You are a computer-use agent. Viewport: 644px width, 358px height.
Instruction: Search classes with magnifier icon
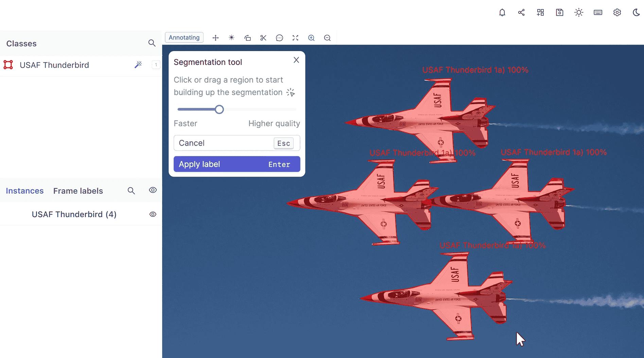tap(152, 43)
